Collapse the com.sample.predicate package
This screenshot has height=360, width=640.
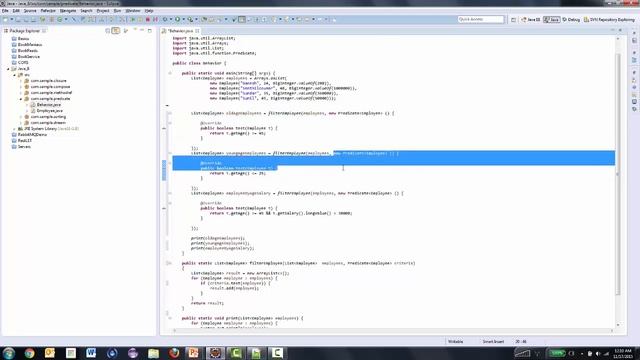coord(21,99)
